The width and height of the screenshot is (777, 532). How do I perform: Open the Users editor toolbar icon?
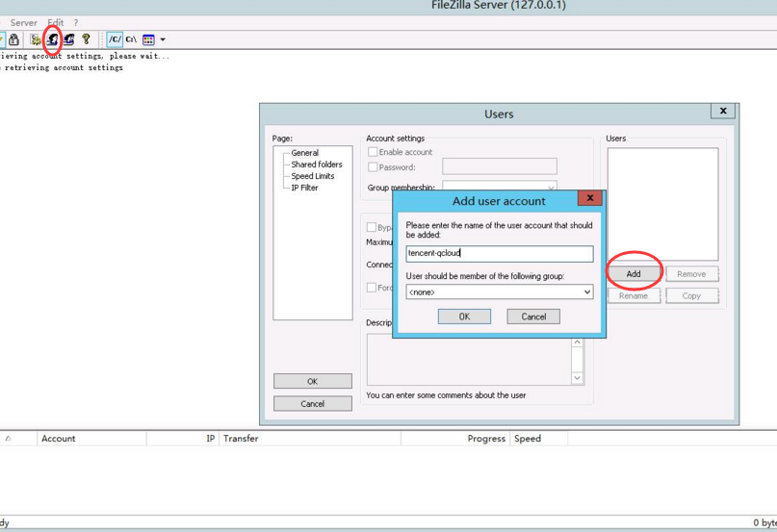(53, 39)
